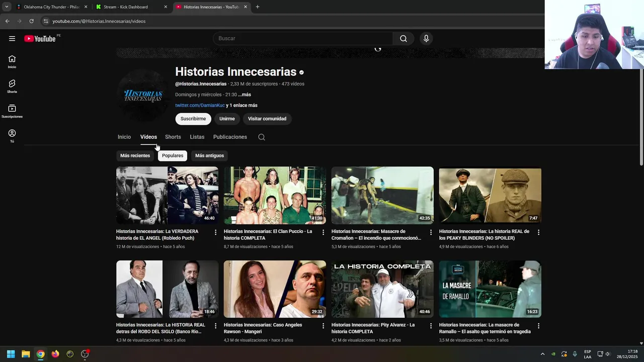This screenshot has height=362, width=644.
Task: Open options menu for Masacre de Ramallo video
Action: click(538, 326)
